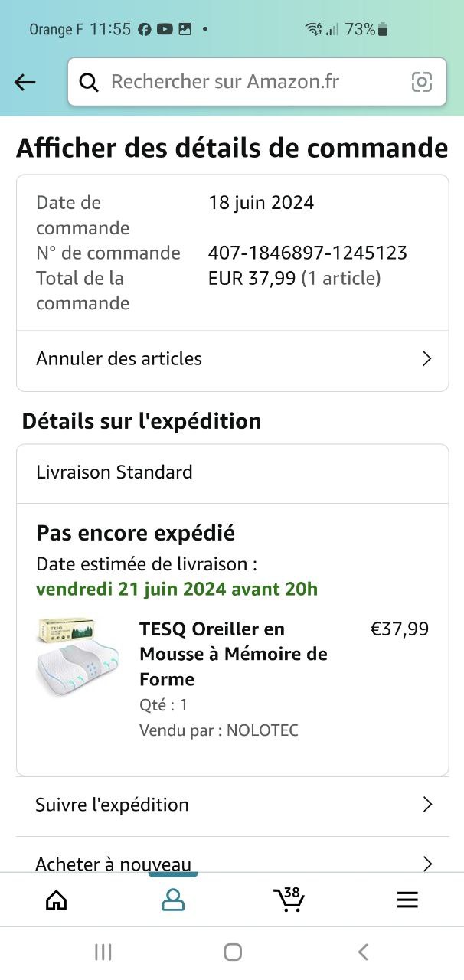
Task: Tap the Acheter à nouveau text
Action: click(x=113, y=864)
